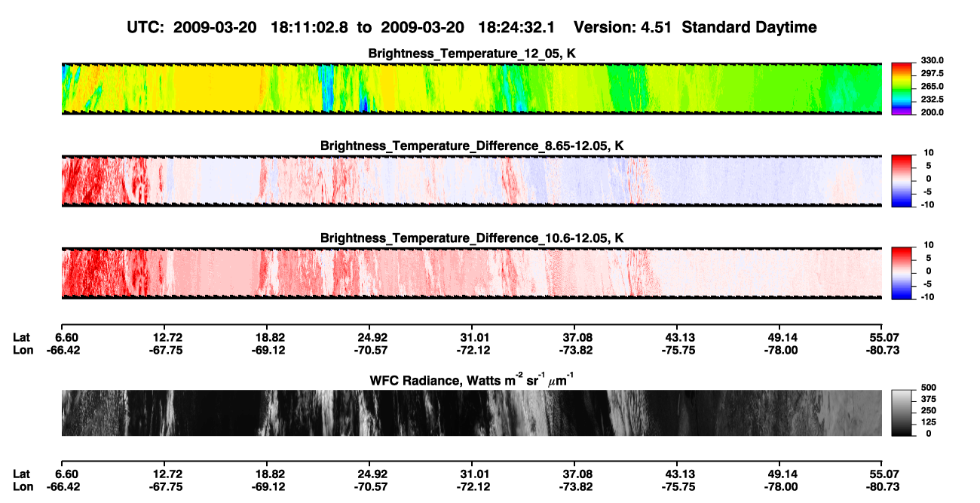Click bottom axis longitude value -72.12
Screen dimensions: 980x503
(472, 486)
